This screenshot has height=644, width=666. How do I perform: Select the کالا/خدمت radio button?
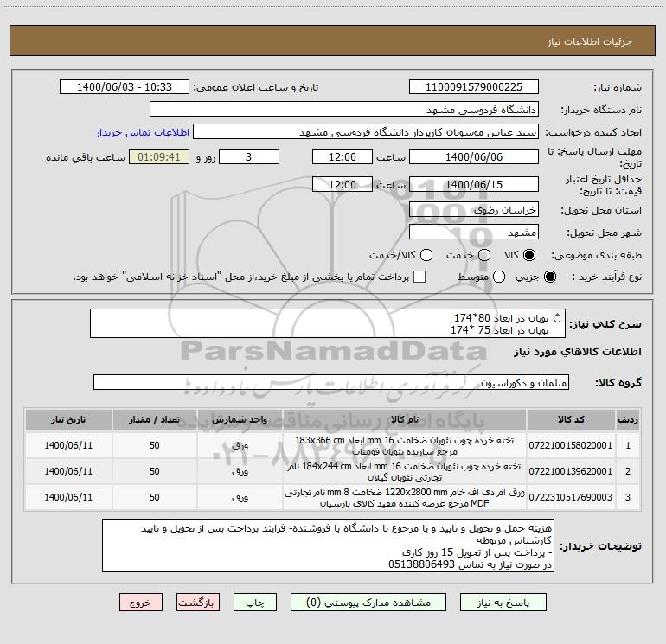pos(426,255)
